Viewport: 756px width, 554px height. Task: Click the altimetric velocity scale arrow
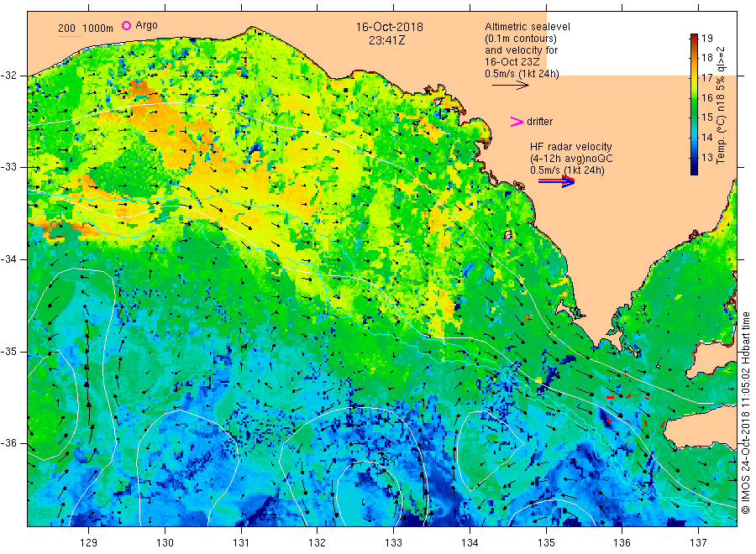click(x=511, y=86)
